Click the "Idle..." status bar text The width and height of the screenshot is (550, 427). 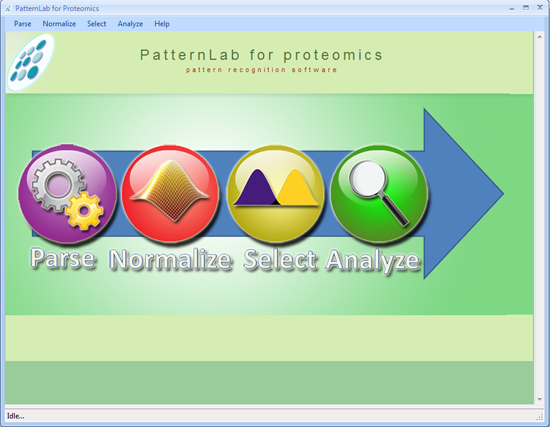pos(16,416)
